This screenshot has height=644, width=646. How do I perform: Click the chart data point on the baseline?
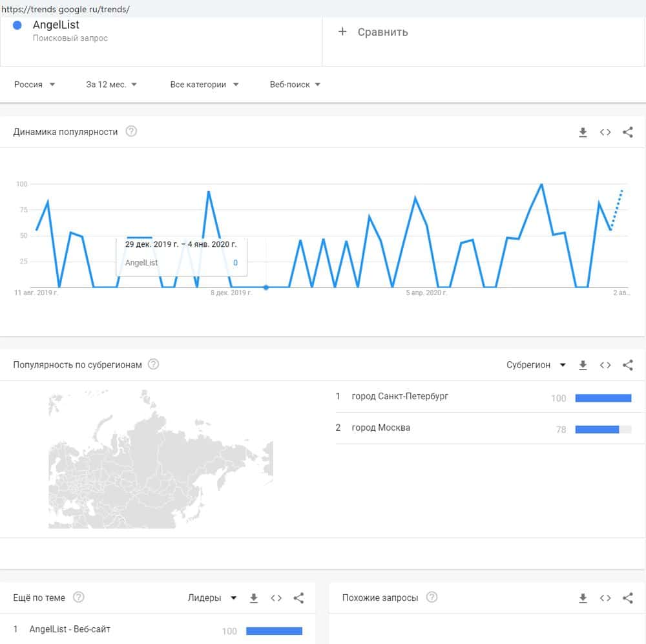(266, 287)
